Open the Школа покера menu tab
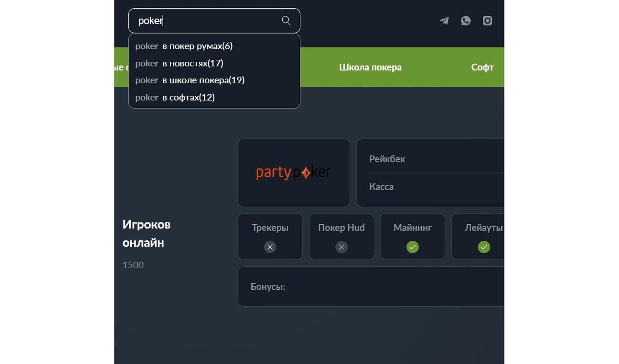This screenshot has height=364, width=619. 370,67
